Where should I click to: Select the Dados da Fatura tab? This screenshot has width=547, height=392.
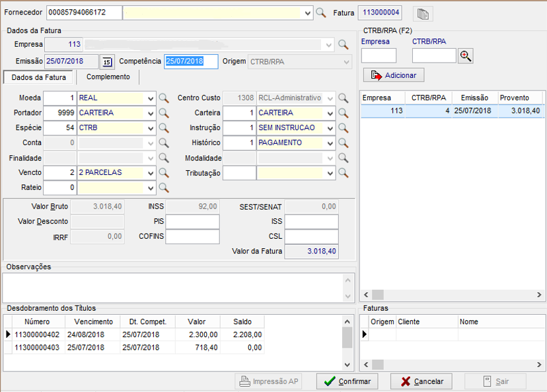pyautogui.click(x=39, y=77)
